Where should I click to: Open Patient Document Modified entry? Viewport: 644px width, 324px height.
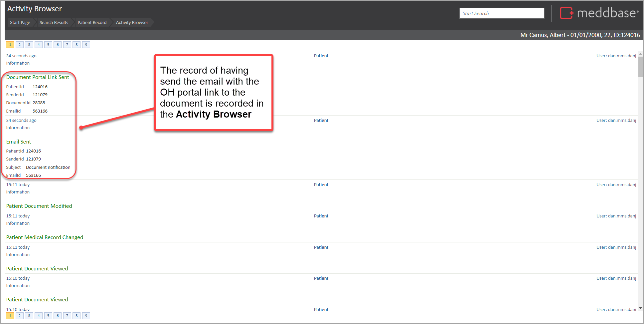[39, 206]
